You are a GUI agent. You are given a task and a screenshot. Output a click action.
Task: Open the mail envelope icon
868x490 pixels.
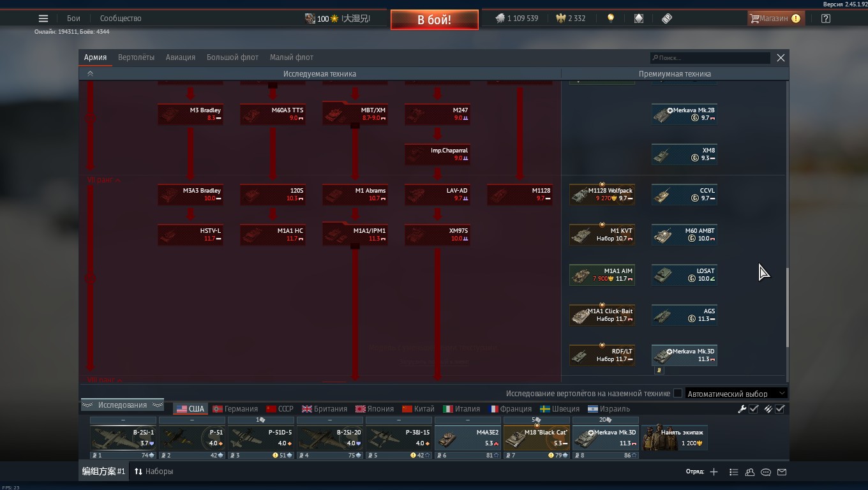click(x=782, y=472)
